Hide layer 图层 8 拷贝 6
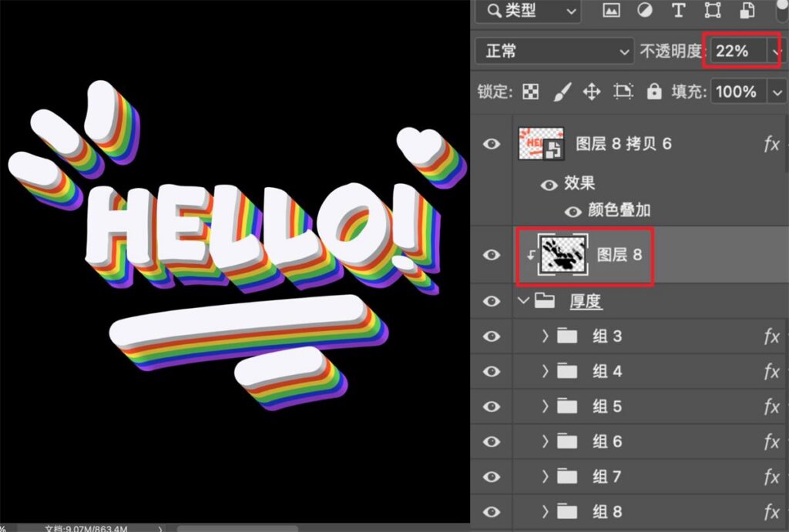This screenshot has width=789, height=532. 492,144
